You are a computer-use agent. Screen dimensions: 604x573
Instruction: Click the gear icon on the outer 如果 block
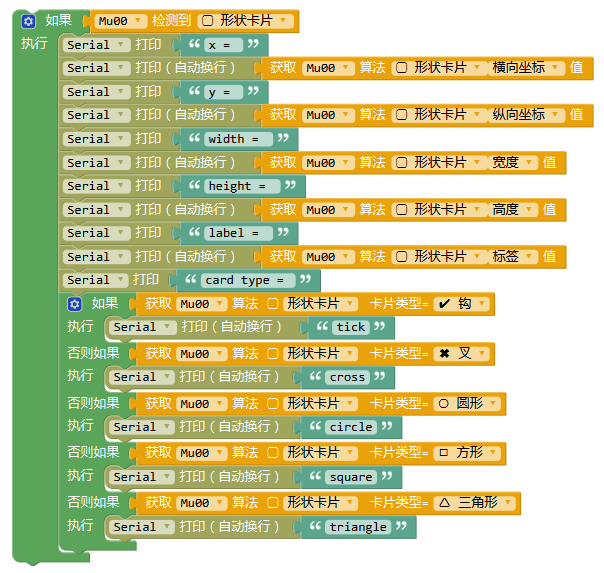[28, 21]
